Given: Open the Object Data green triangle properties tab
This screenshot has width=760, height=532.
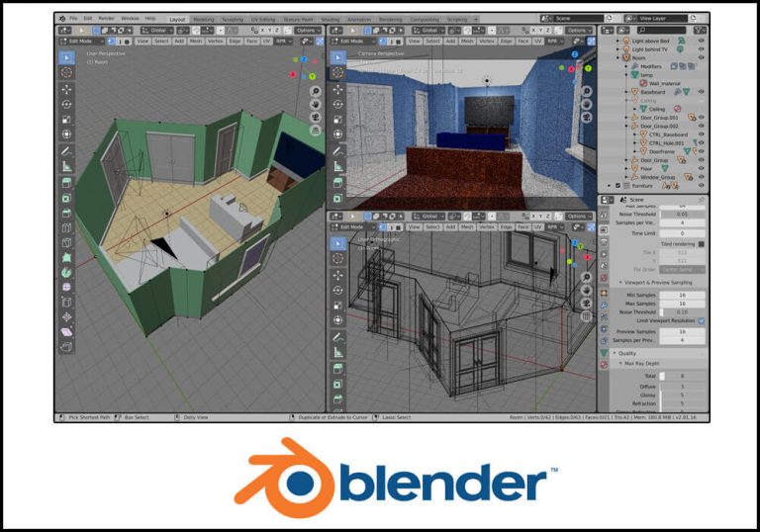Looking at the screenshot, I should (604, 353).
